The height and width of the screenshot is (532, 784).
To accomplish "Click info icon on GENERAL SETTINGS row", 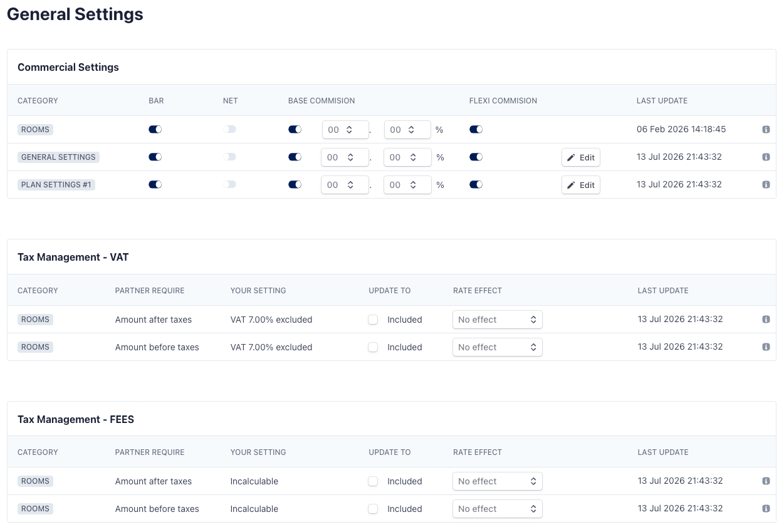I will [766, 157].
